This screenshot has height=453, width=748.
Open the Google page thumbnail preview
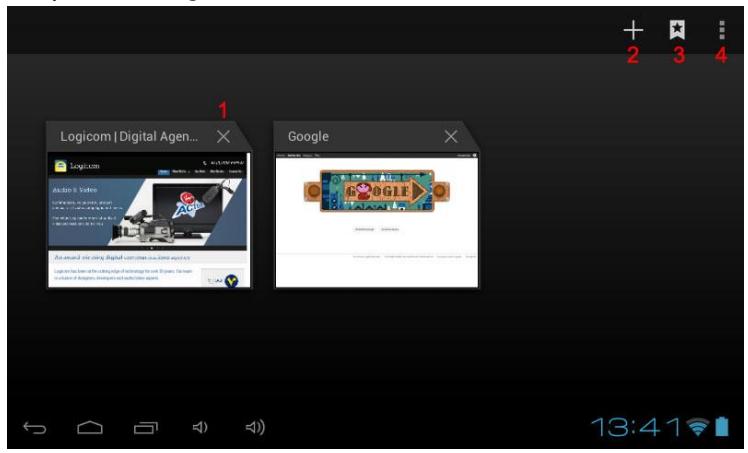pyautogui.click(x=376, y=220)
